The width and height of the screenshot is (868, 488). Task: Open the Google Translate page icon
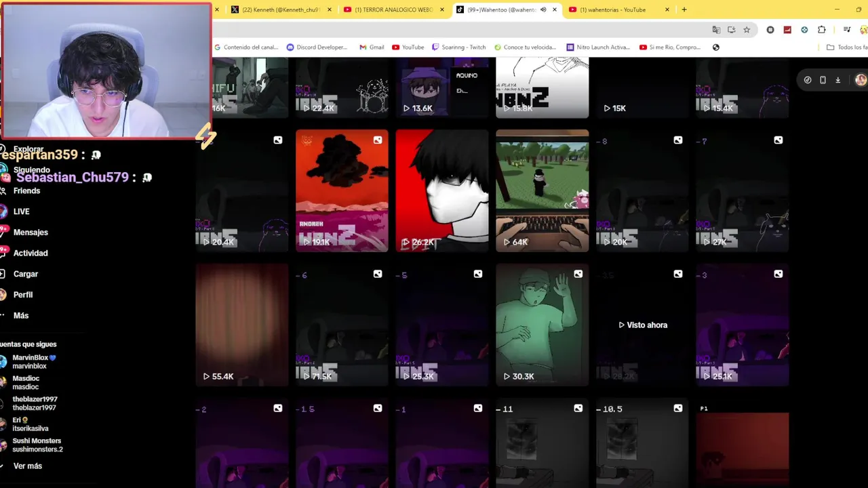(x=716, y=30)
